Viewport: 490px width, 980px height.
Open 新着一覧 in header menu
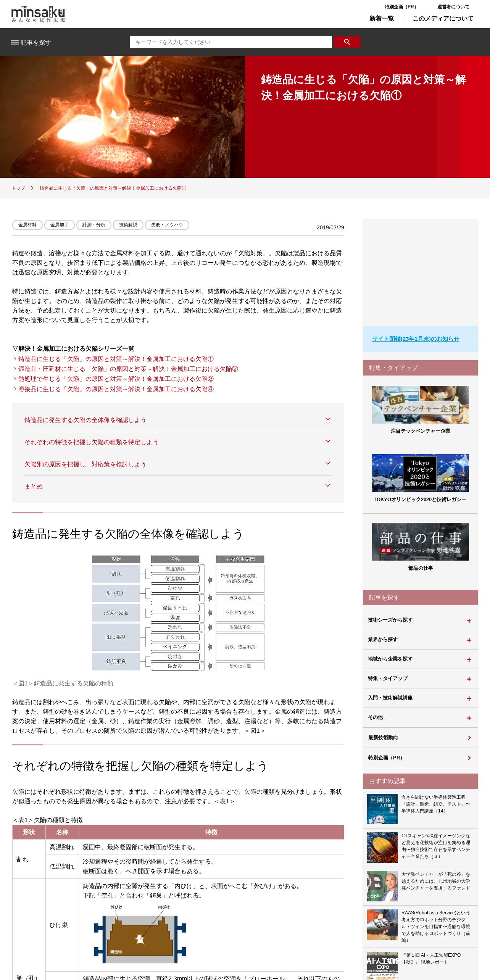point(381,19)
